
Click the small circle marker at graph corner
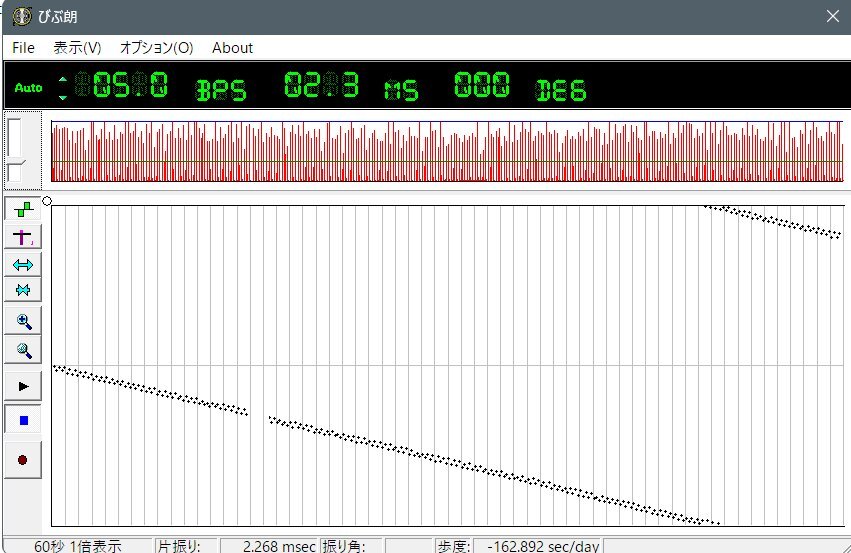coord(47,201)
